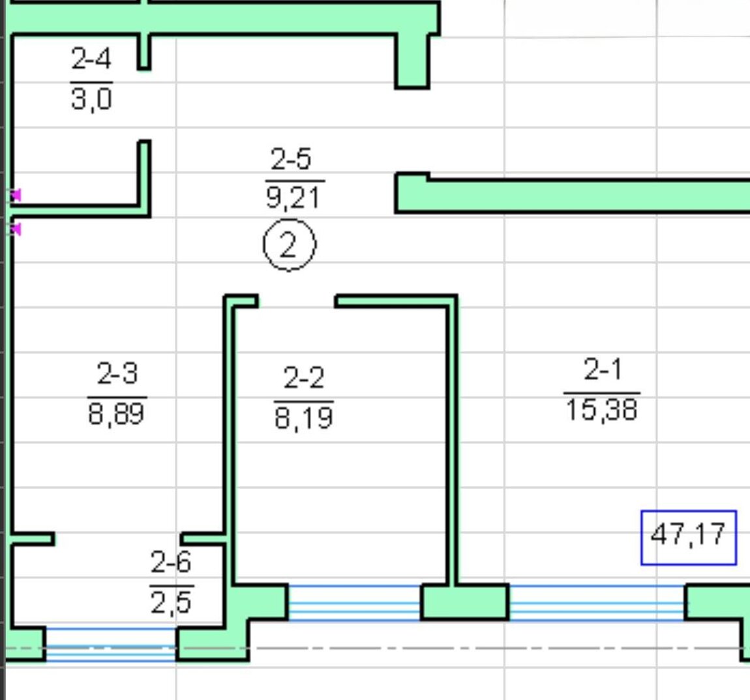Select the area value 8,89
This screenshot has height=700, width=750.
point(116,414)
